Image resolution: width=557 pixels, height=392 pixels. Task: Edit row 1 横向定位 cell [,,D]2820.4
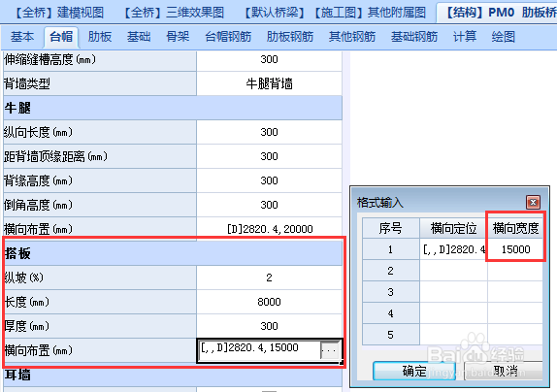(453, 249)
